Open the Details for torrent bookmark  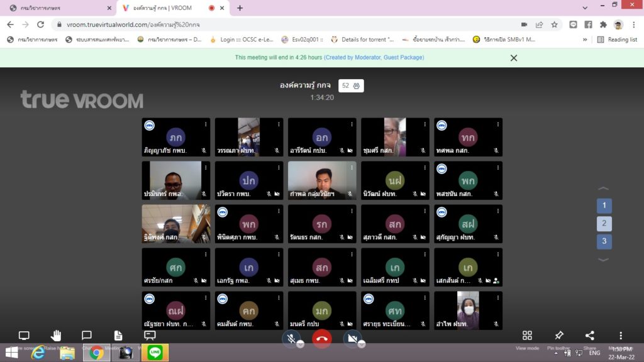(362, 40)
